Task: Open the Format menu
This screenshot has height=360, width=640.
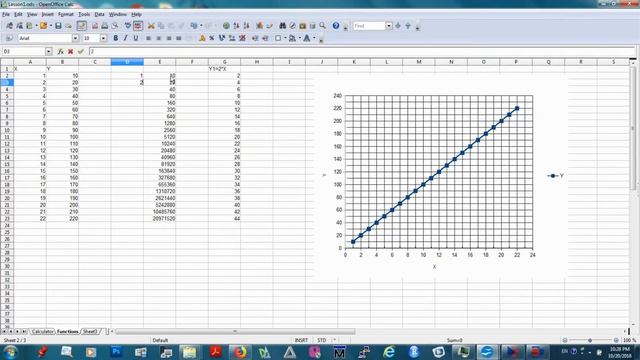Action: pos(66,14)
